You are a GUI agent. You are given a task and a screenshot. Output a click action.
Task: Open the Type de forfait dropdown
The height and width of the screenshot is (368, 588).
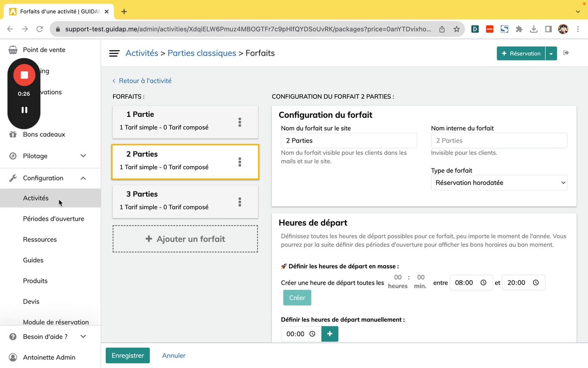[x=499, y=183]
